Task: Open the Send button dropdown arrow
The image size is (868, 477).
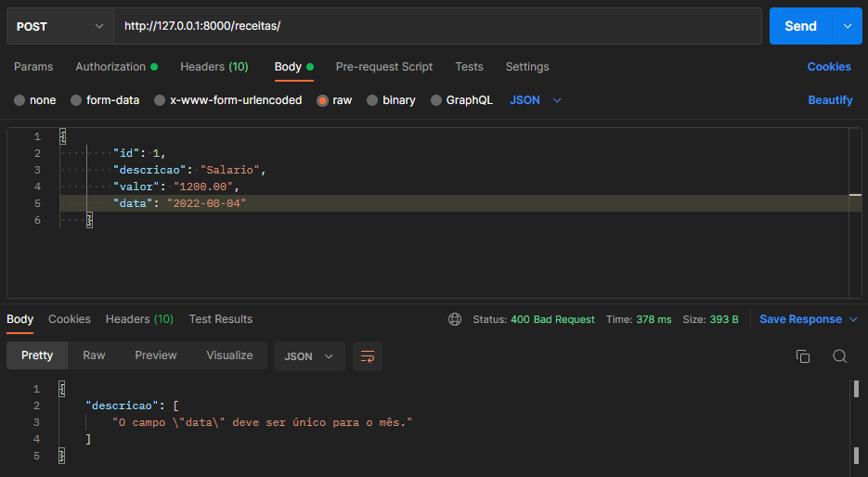Action: tap(847, 26)
